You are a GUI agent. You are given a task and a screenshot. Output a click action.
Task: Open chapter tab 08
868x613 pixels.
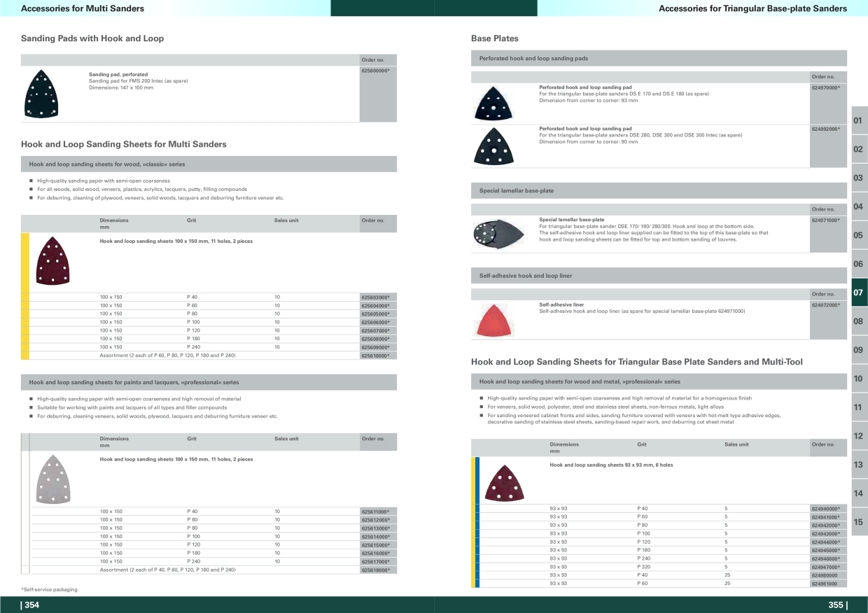[x=858, y=321]
